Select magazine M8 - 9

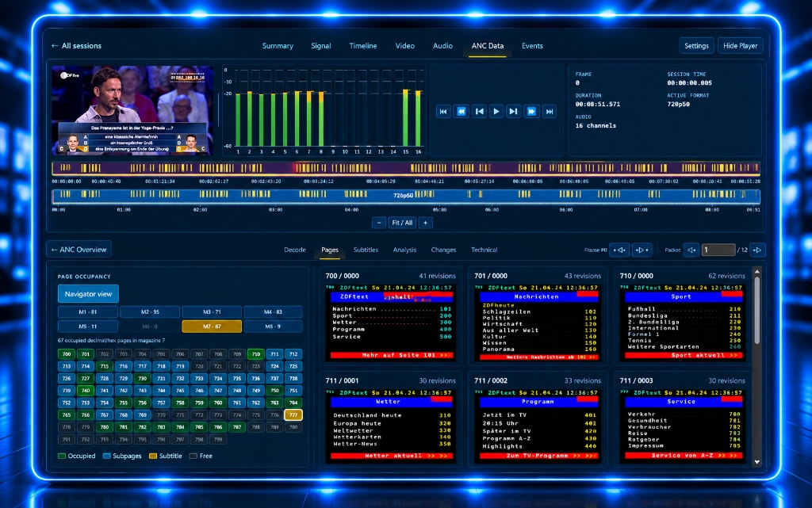point(273,327)
